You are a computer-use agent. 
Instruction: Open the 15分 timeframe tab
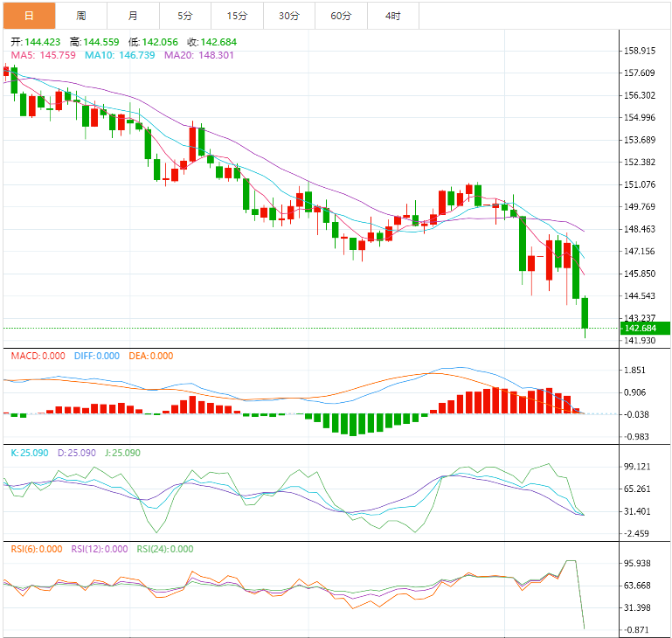237,16
